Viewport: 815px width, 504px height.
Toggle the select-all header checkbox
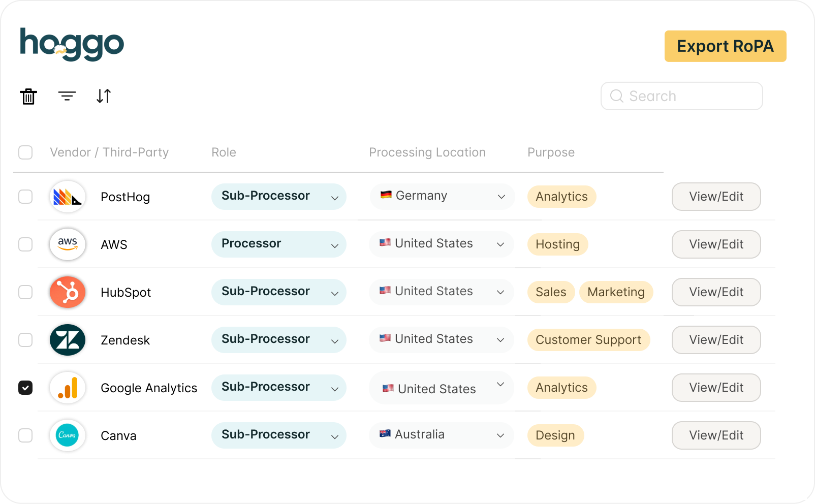(x=25, y=152)
